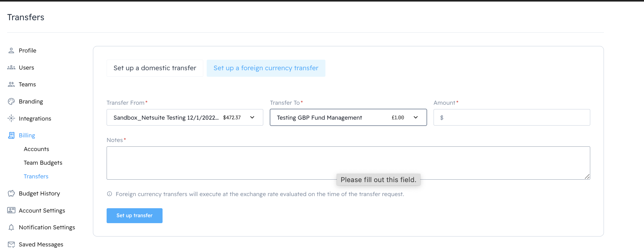The image size is (644, 248).
Task: Focus the Amount input field
Action: 516,117
